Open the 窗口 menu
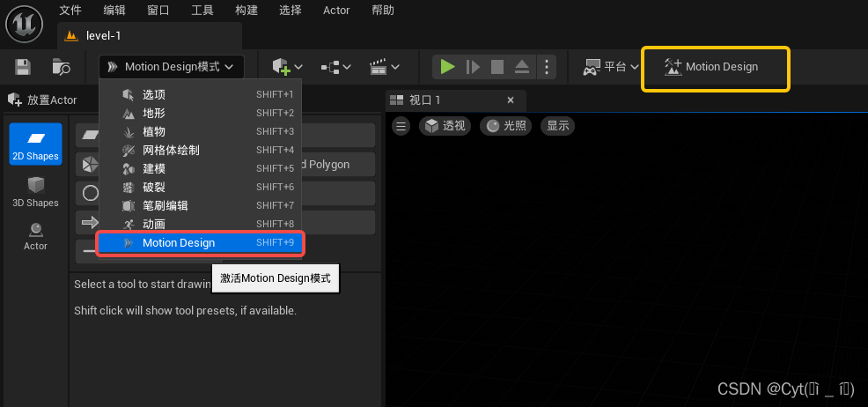The image size is (868, 407). pyautogui.click(x=158, y=10)
